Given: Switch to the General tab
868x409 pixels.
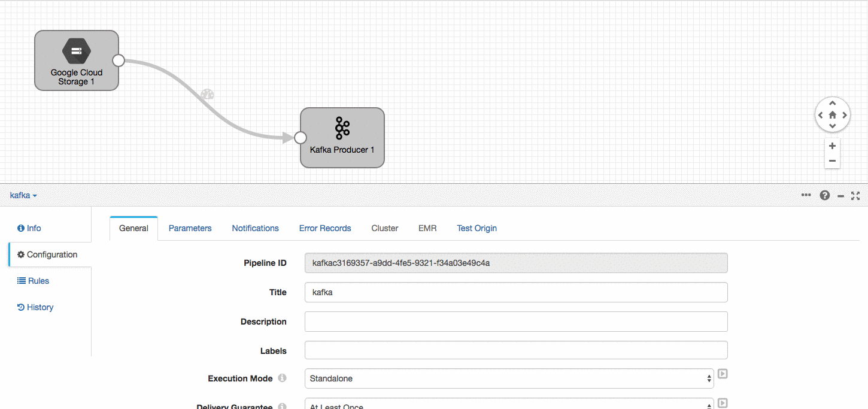Looking at the screenshot, I should 133,228.
